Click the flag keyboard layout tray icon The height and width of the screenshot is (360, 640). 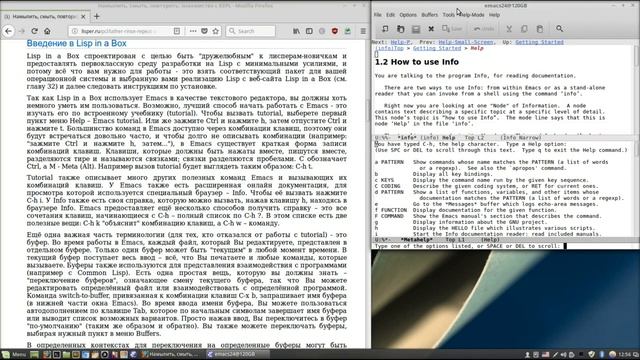pos(545,354)
